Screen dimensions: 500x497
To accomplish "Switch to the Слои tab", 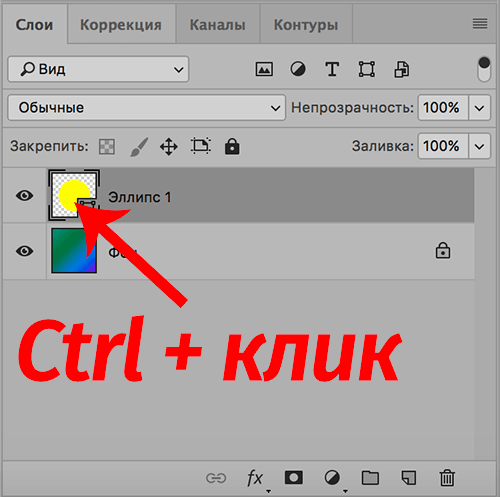I will pos(35,25).
